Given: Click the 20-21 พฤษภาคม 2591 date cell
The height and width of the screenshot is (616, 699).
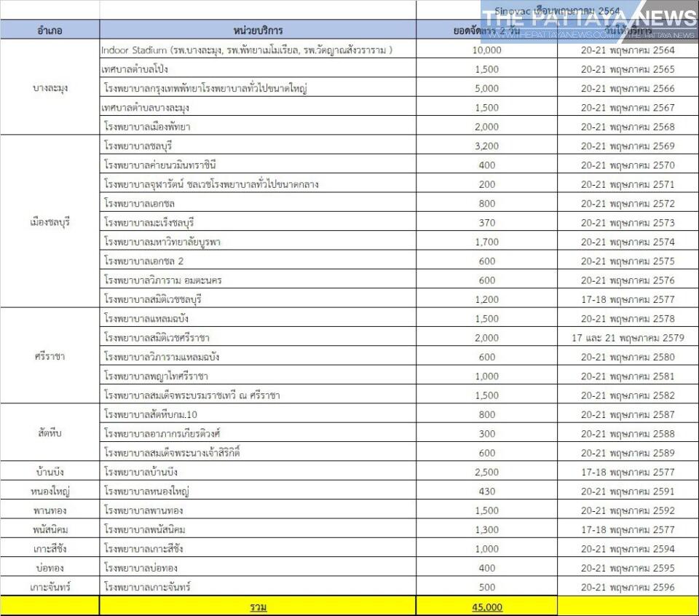Looking at the screenshot, I should [628, 491].
